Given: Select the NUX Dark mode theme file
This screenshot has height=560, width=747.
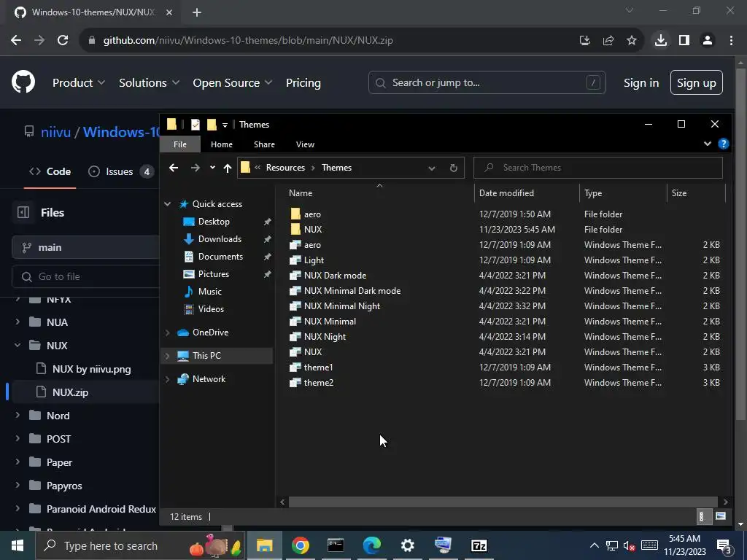Looking at the screenshot, I should click(335, 275).
